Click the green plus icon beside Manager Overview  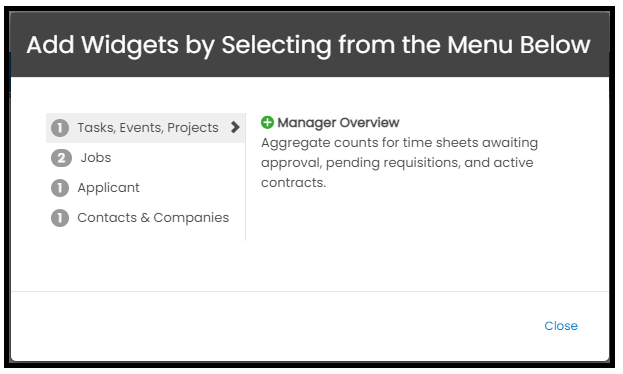[x=267, y=122]
